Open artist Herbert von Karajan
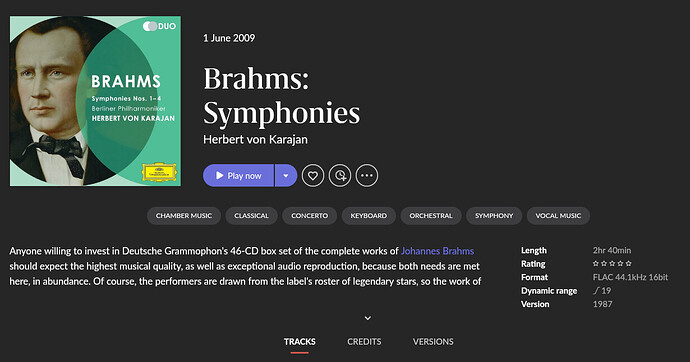Screen dimensions: 690x362 coord(255,139)
